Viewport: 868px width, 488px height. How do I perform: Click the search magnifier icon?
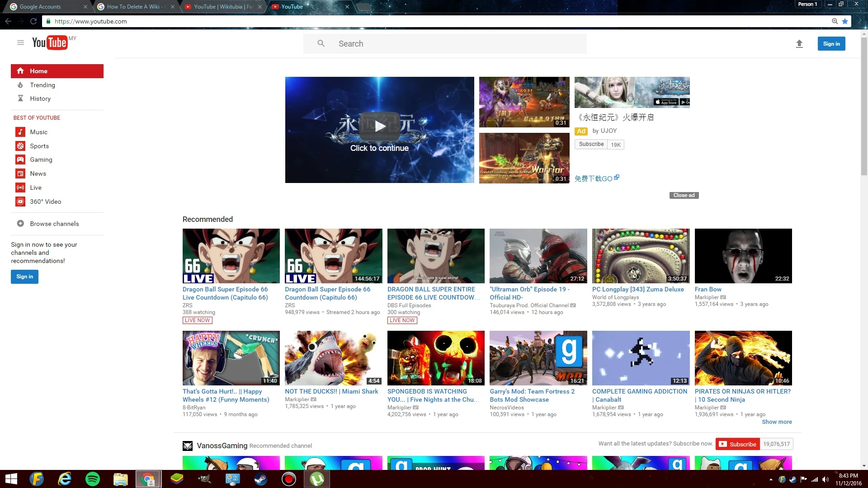[x=321, y=44]
